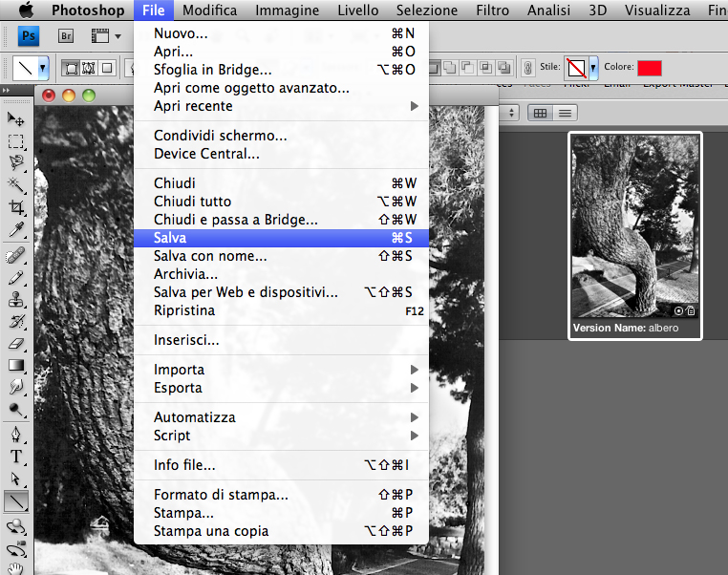Screen dimensions: 728x575
Task: Open the Stile style picker dropdown
Action: 593,68
